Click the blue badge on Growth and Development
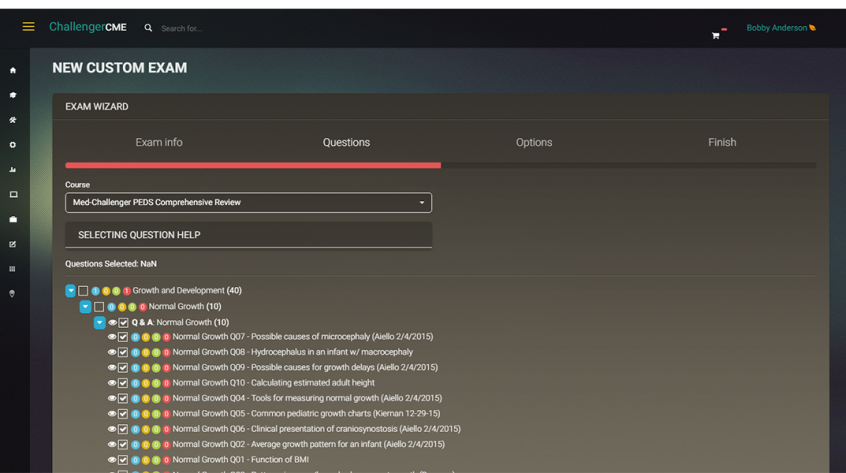Viewport: 846px width, 473px height. pos(95,291)
